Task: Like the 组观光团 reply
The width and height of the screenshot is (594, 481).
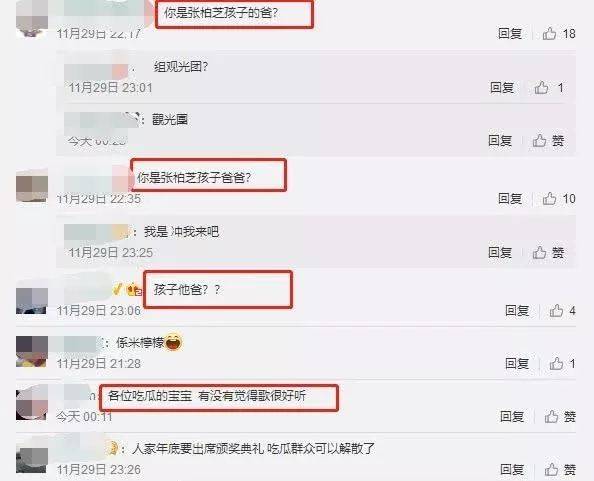Action: tap(541, 87)
